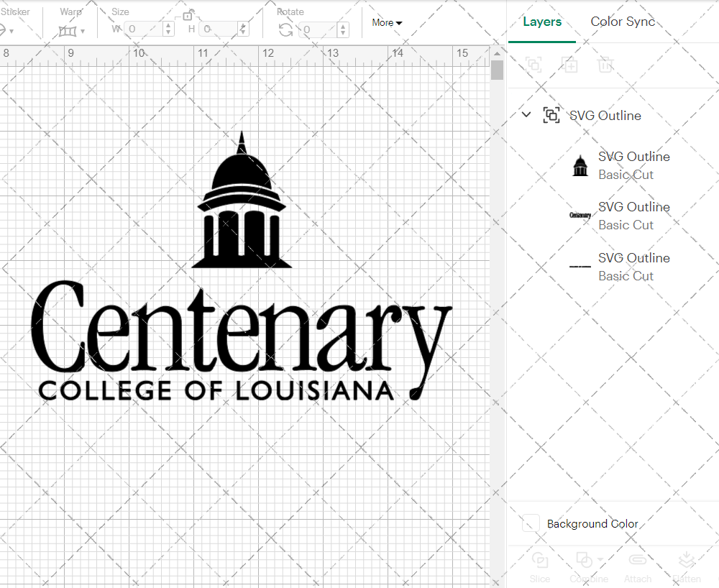Open the Background Color swatch
Viewport: 719px width, 588px height.
pyautogui.click(x=531, y=524)
